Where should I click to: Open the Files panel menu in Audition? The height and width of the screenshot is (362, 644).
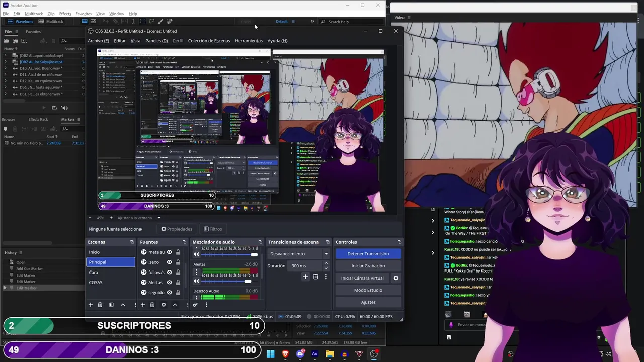pos(16,32)
